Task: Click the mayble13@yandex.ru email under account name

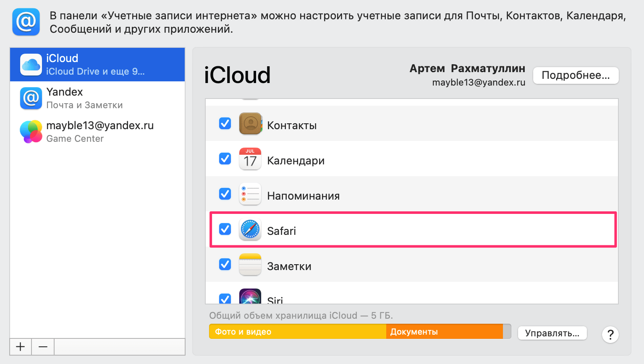Action: 479,82
